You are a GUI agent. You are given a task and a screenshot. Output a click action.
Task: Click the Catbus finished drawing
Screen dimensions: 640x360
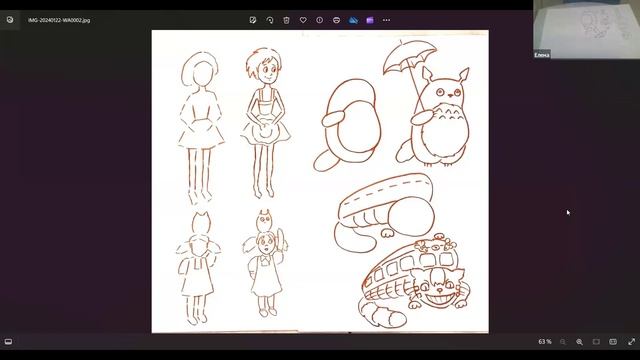coord(414,281)
